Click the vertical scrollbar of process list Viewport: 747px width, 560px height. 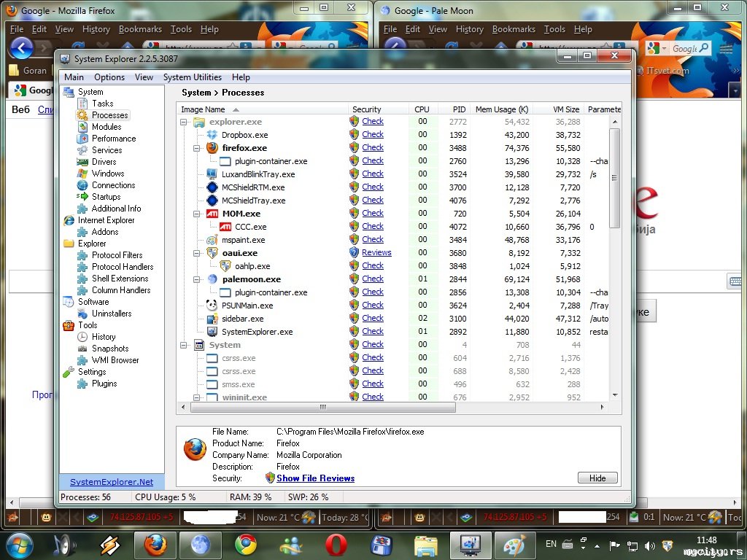[614, 178]
